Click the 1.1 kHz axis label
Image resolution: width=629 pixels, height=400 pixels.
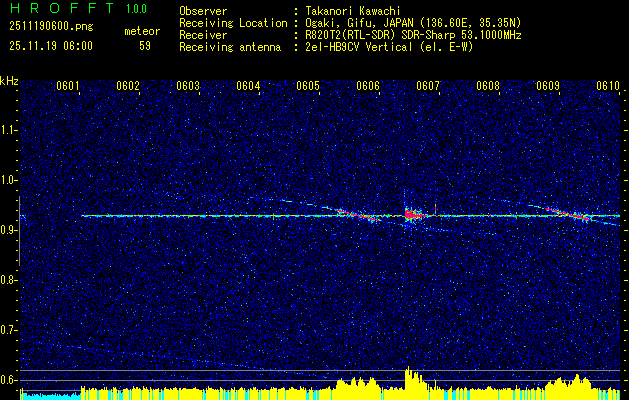pos(8,130)
